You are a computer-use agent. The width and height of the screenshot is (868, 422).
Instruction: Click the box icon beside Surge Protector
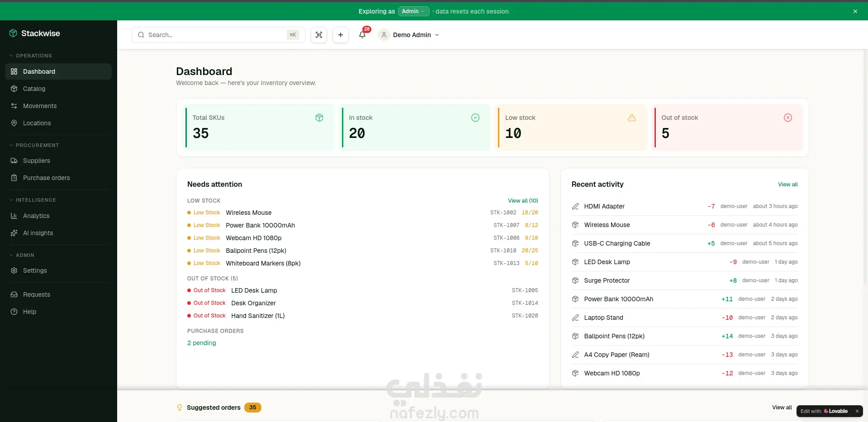(x=575, y=280)
